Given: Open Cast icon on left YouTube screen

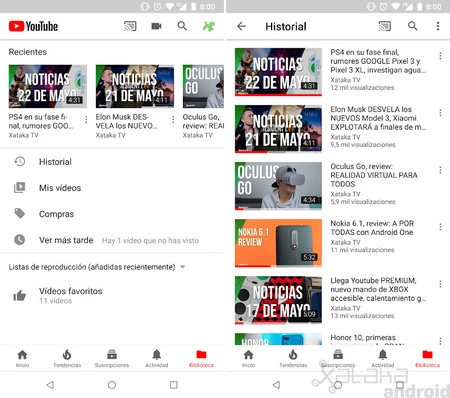Looking at the screenshot, I should (x=130, y=26).
